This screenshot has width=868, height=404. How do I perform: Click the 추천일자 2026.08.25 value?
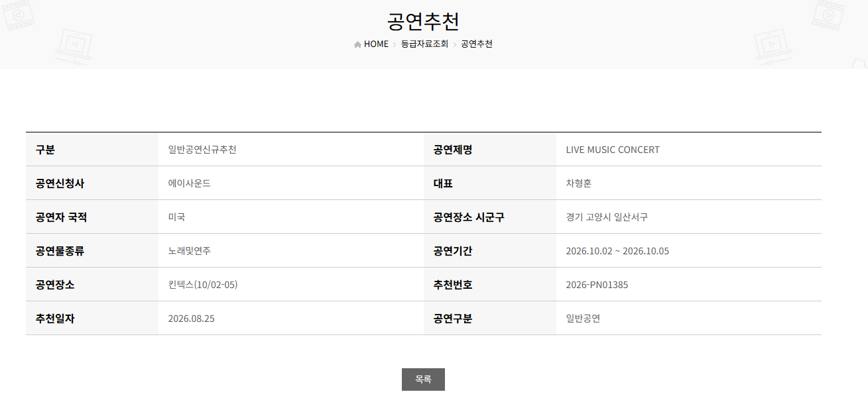pyautogui.click(x=191, y=319)
